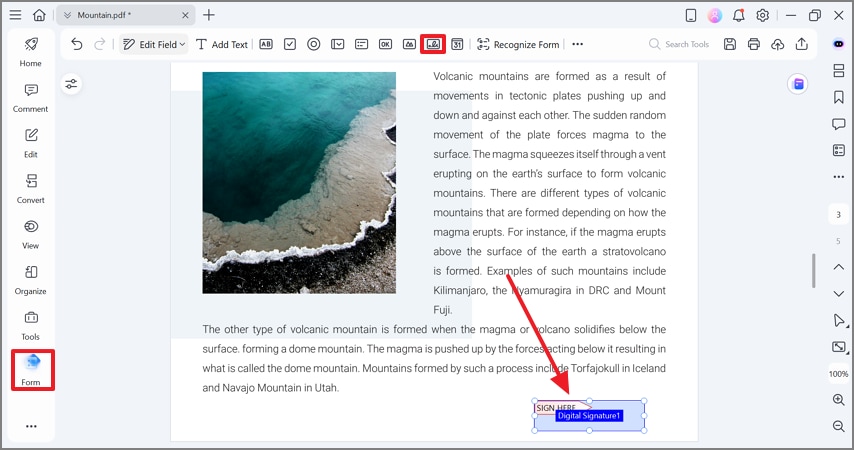Image resolution: width=854 pixels, height=450 pixels.
Task: Open the Convert section
Action: pyautogui.click(x=30, y=189)
